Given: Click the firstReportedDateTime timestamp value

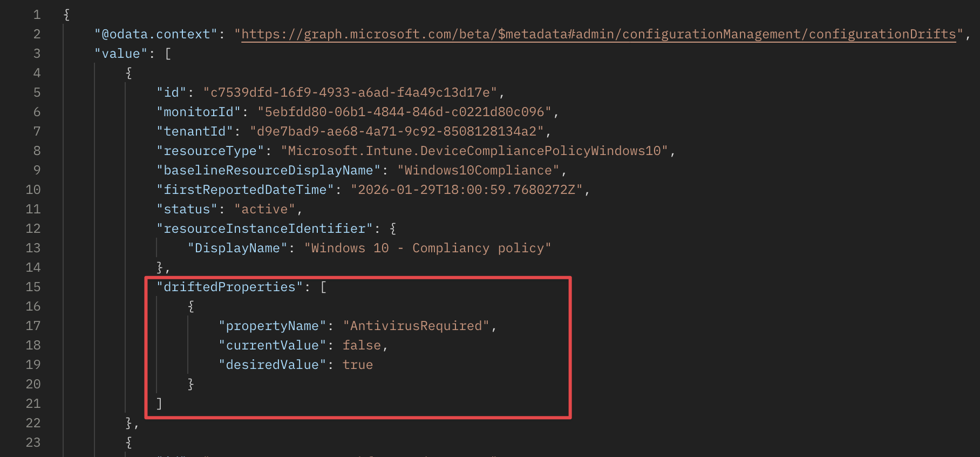Looking at the screenshot, I should [467, 190].
